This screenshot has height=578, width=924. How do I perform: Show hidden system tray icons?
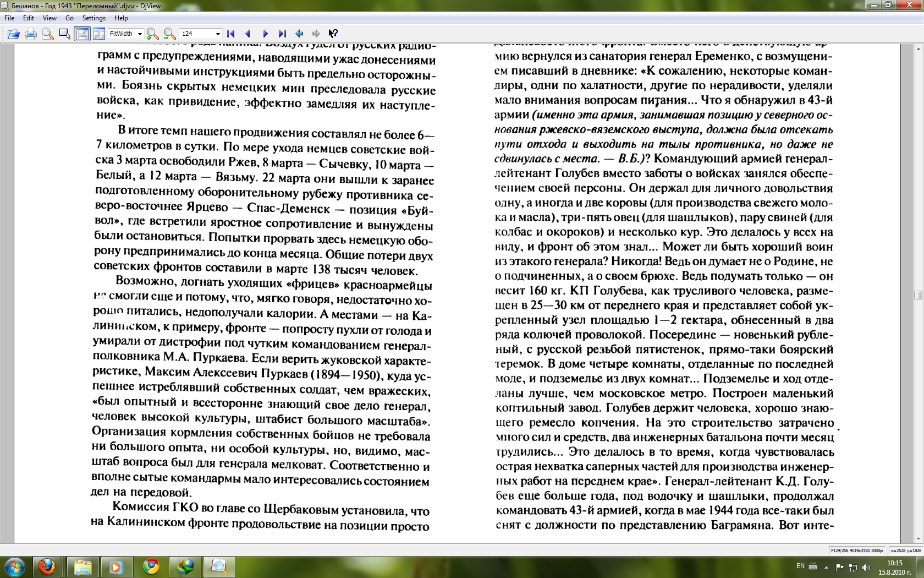tap(826, 567)
